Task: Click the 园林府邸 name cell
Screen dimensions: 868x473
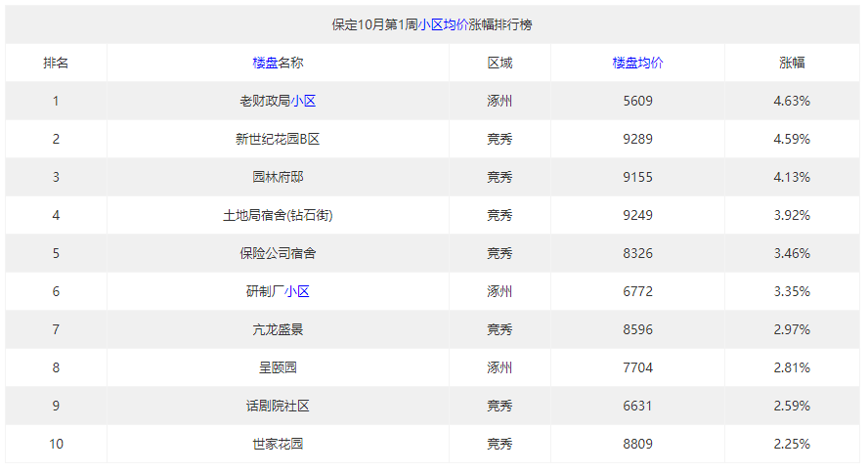Action: [278, 178]
